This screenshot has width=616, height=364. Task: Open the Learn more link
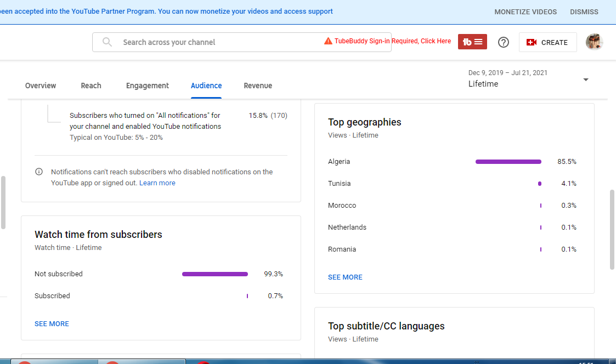tap(157, 183)
